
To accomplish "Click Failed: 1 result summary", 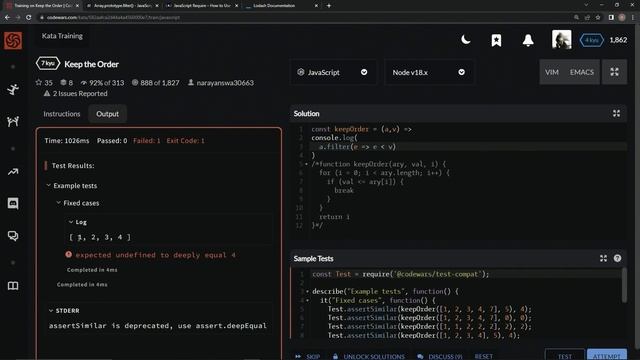I will [x=147, y=140].
